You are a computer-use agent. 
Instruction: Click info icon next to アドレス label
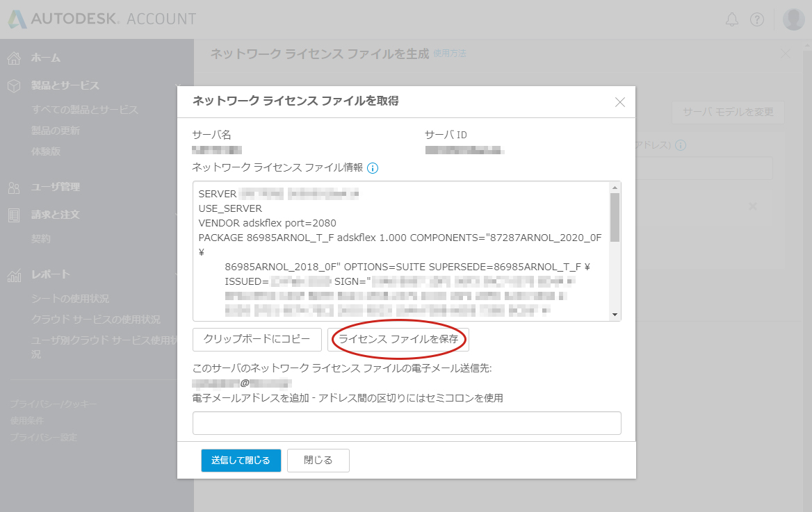tap(681, 145)
